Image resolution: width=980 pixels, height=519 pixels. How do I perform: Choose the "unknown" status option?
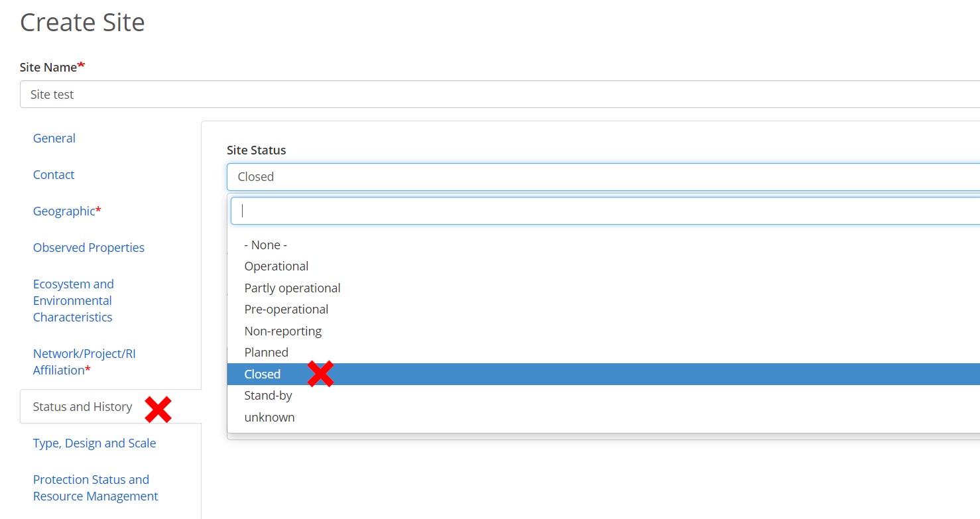(x=270, y=417)
